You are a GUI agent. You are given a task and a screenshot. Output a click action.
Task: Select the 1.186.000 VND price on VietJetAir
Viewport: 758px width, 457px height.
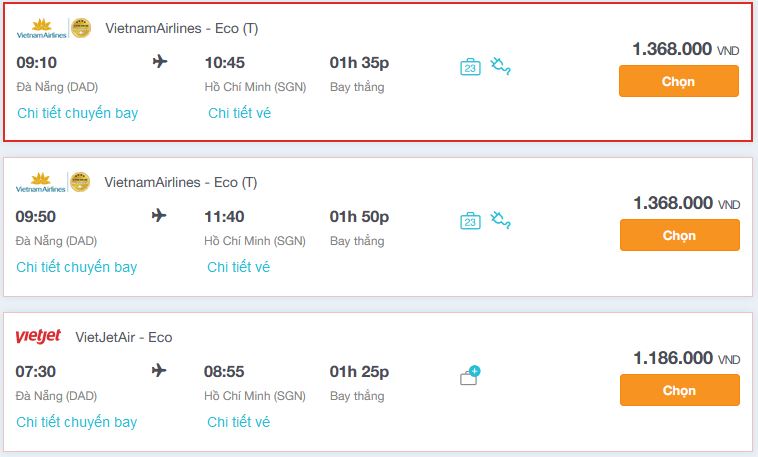(x=686, y=358)
